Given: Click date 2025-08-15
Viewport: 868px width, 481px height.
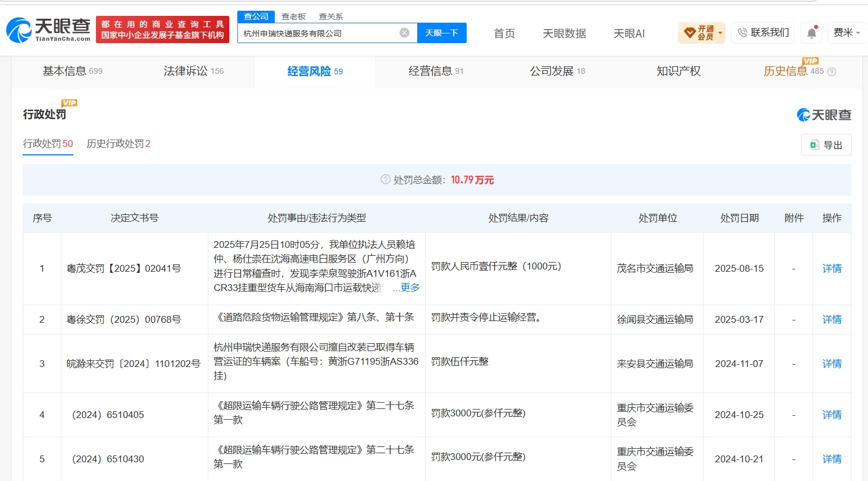Looking at the screenshot, I should pos(739,268).
